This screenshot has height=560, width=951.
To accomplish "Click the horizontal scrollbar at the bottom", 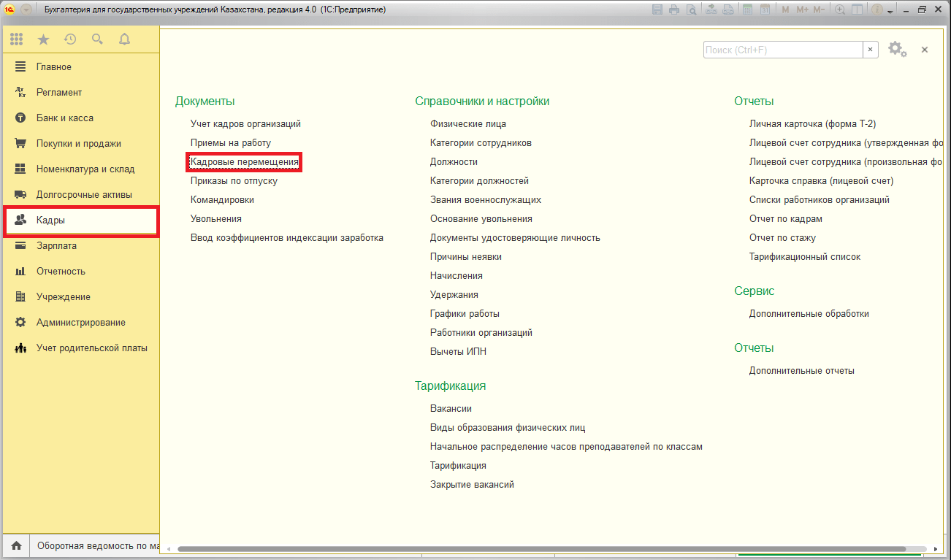I will point(541,548).
